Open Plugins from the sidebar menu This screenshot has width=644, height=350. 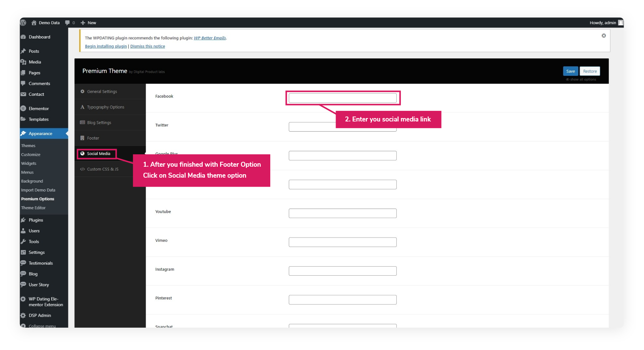point(35,220)
